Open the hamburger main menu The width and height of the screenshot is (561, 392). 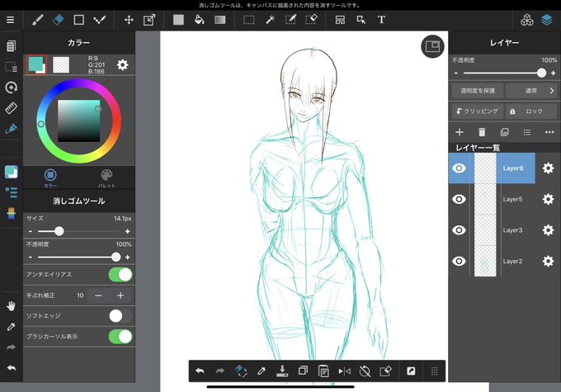pos(11,20)
